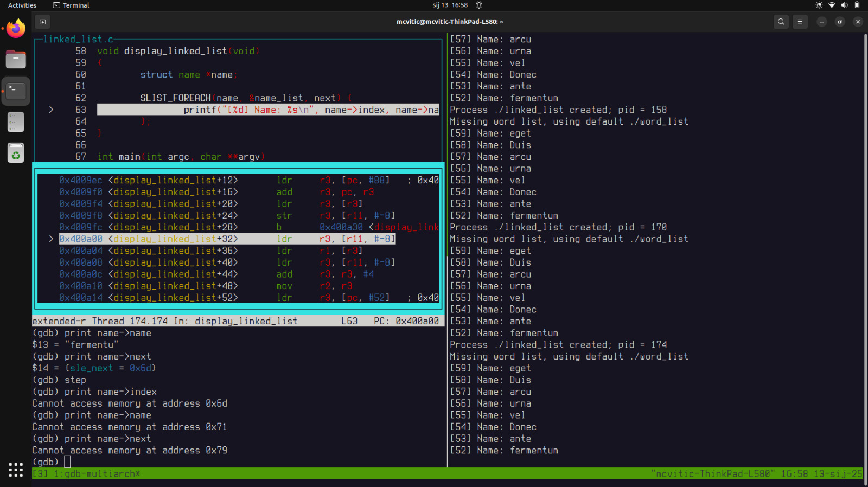868x487 pixels.
Task: Click the assembly line at 0x4009ec
Action: (x=249, y=180)
